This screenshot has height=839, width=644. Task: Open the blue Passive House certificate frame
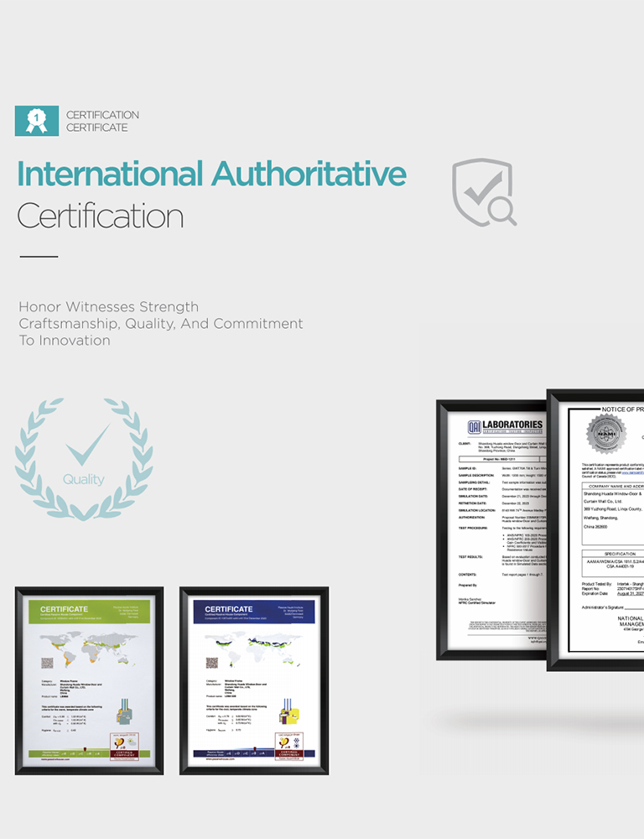point(254,680)
